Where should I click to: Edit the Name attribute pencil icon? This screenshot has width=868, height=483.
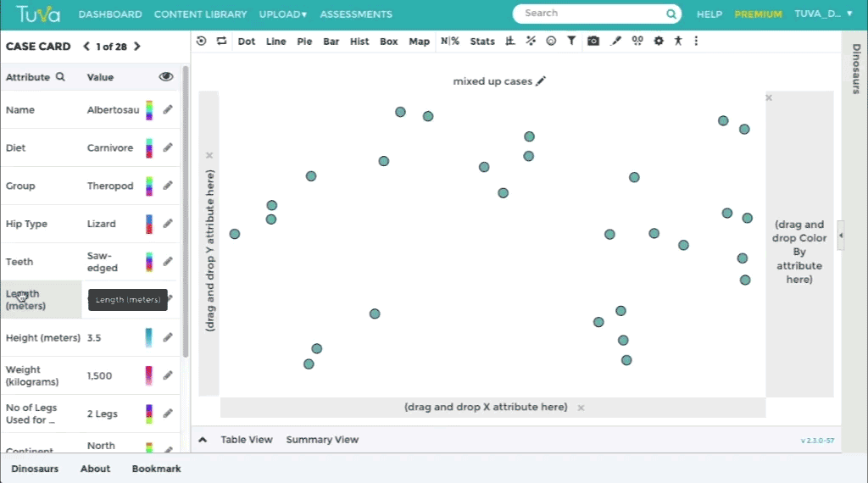pyautogui.click(x=168, y=109)
